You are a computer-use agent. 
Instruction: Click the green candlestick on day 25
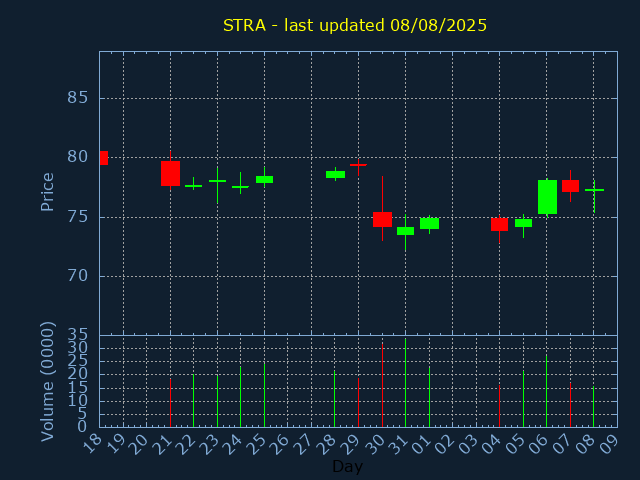point(264,179)
